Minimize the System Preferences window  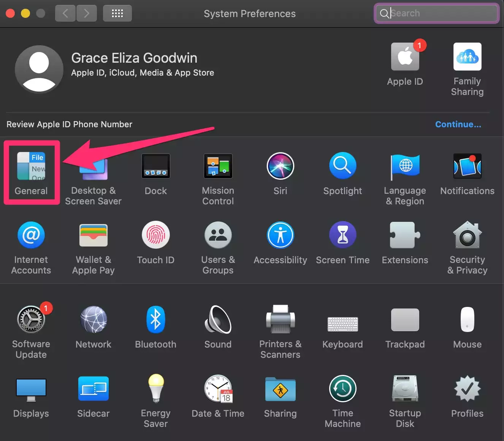pos(25,13)
